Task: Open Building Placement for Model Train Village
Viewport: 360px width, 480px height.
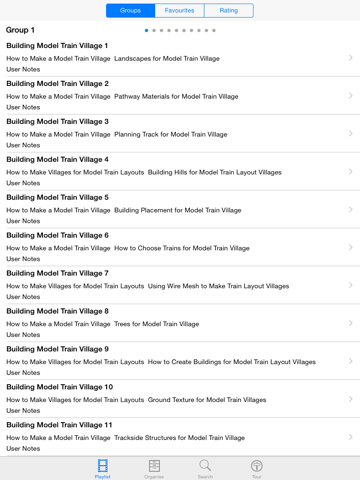Action: [x=178, y=210]
